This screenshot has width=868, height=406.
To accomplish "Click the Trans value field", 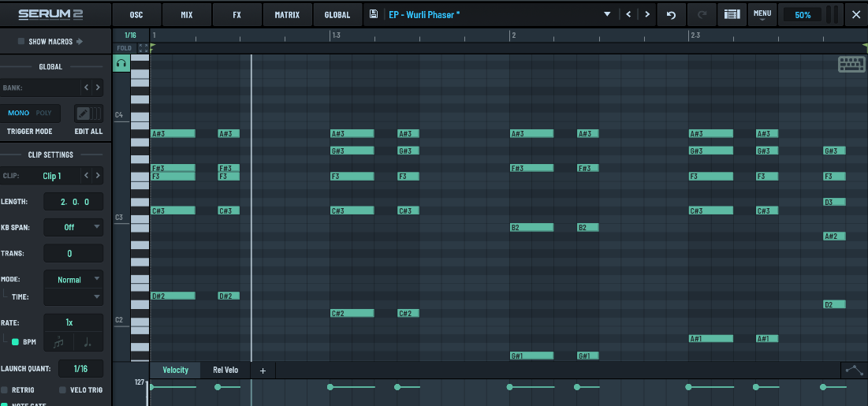I will (73, 253).
